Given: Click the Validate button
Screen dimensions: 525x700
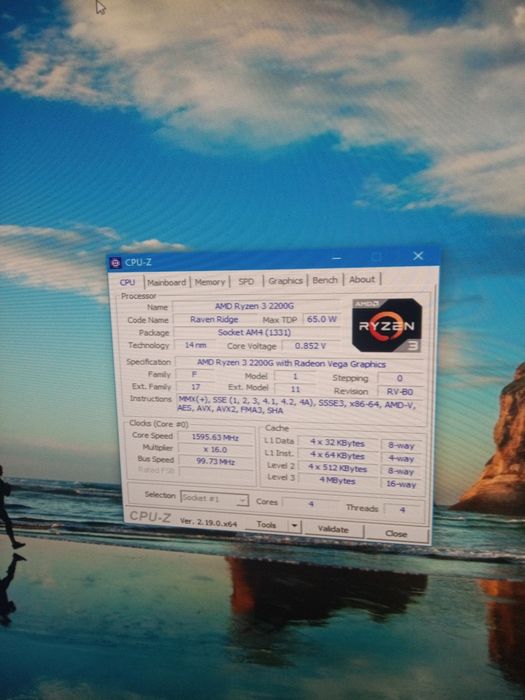Looking at the screenshot, I should (333, 529).
